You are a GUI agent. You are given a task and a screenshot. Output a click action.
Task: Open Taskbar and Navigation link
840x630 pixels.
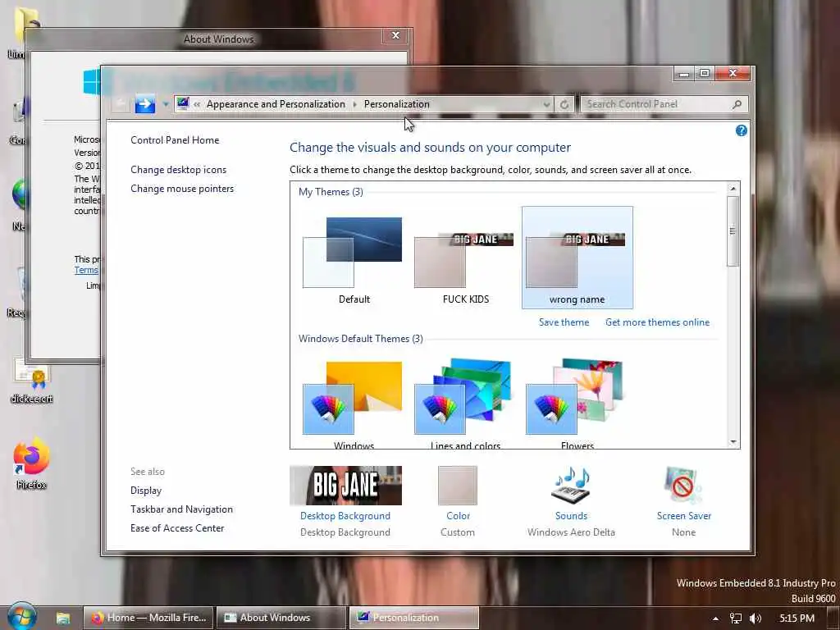coord(181,509)
